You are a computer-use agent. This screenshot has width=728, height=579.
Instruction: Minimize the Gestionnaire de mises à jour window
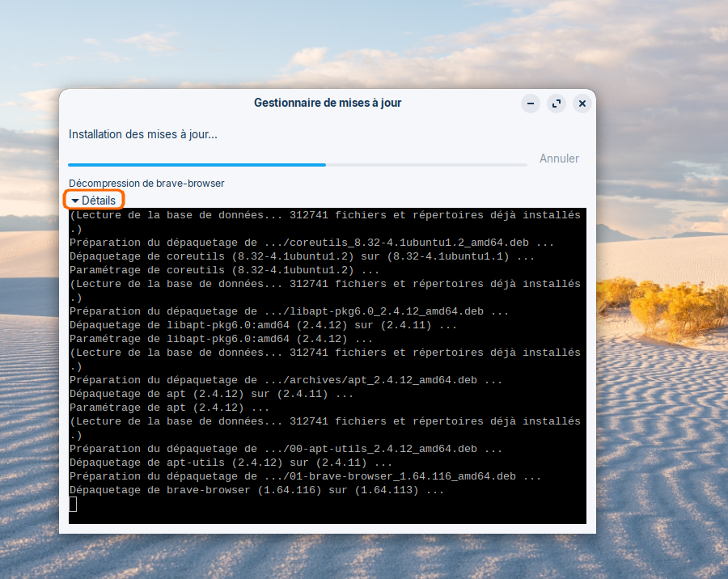click(x=531, y=104)
